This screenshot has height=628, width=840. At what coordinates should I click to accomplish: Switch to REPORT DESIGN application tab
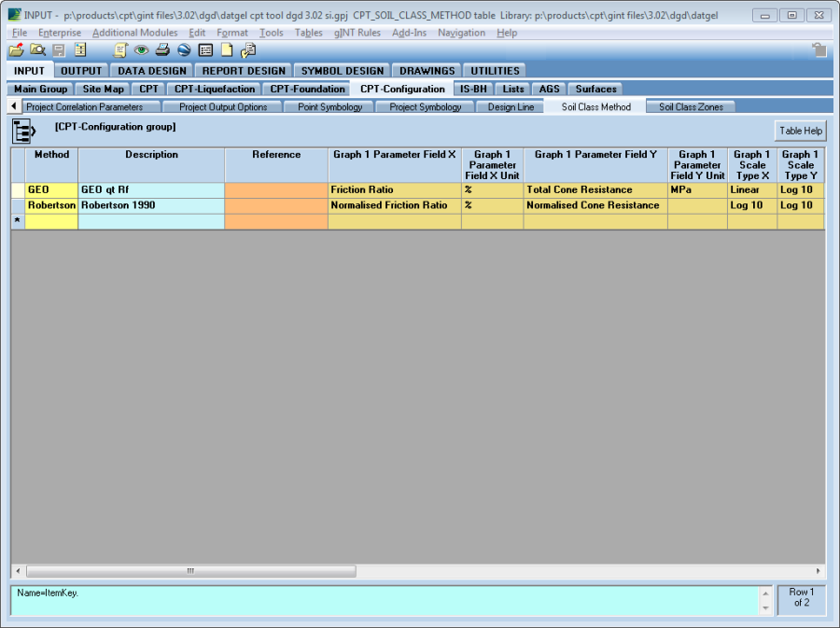point(244,70)
